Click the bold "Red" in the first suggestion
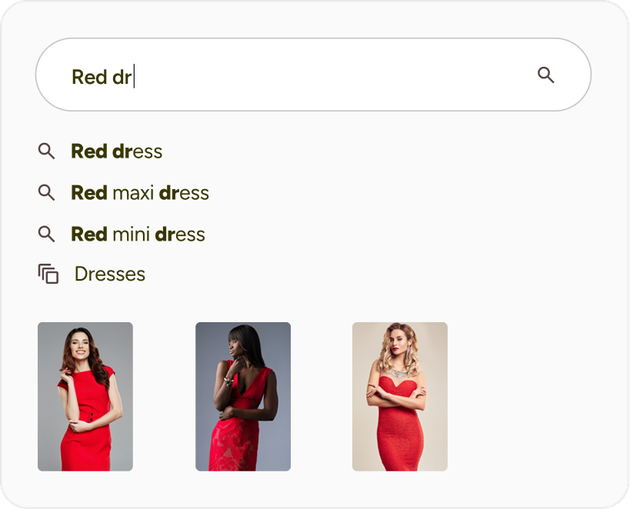 (x=89, y=151)
